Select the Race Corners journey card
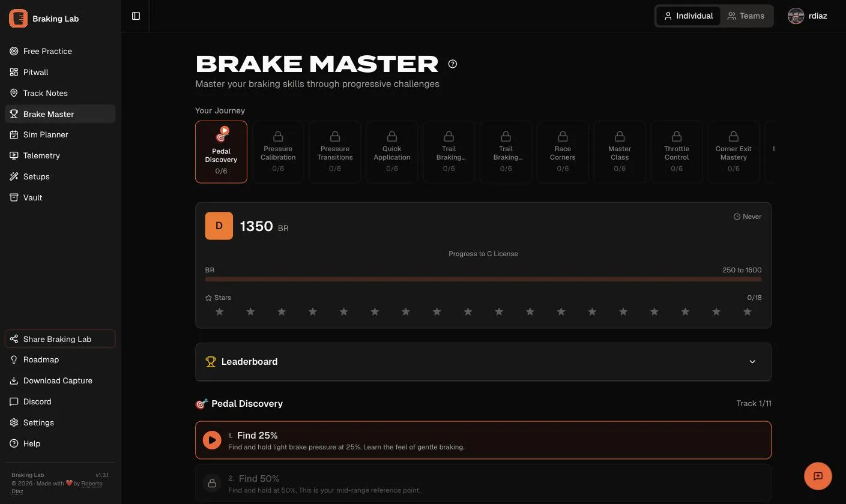Screen dimensions: 846x504 (x=563, y=152)
